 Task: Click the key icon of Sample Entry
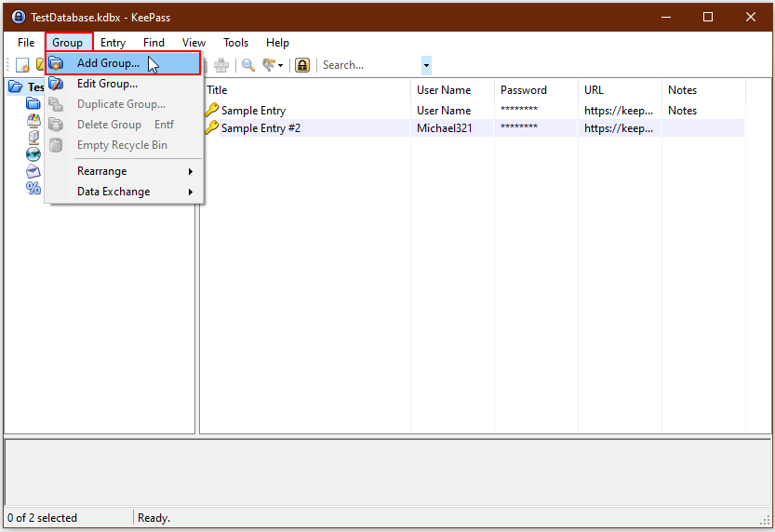[x=211, y=110]
